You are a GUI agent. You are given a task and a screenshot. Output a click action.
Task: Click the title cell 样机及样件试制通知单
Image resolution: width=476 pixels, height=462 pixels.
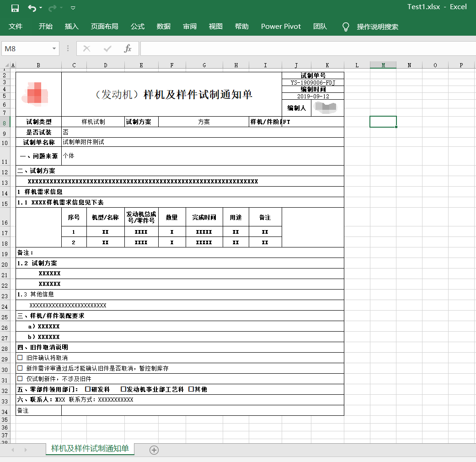pos(172,95)
